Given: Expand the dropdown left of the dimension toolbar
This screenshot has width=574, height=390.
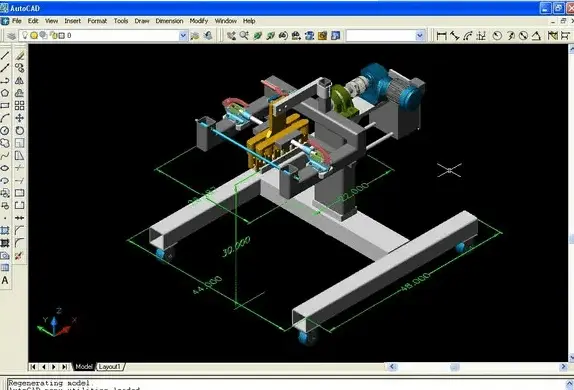Looking at the screenshot, I should [420, 36].
